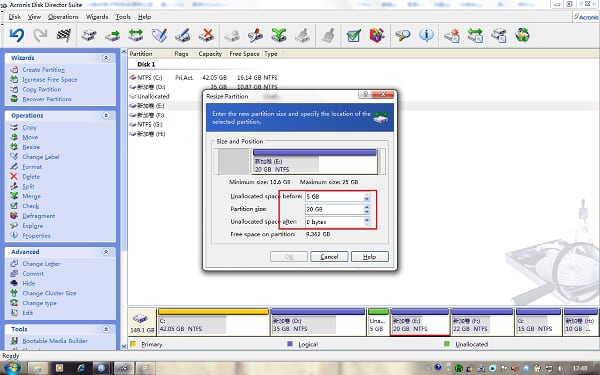Click the Free Space column header
This screenshot has height=375, width=600.
[244, 54]
